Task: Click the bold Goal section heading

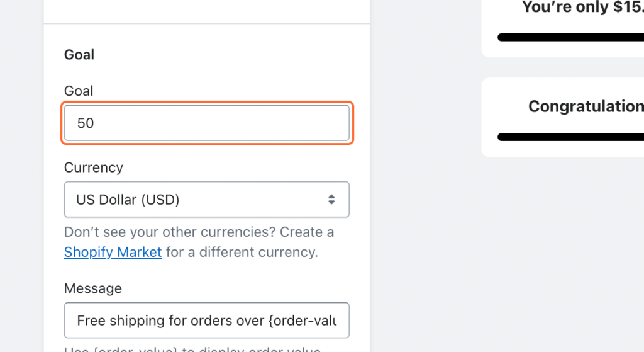Action: pos(79,55)
